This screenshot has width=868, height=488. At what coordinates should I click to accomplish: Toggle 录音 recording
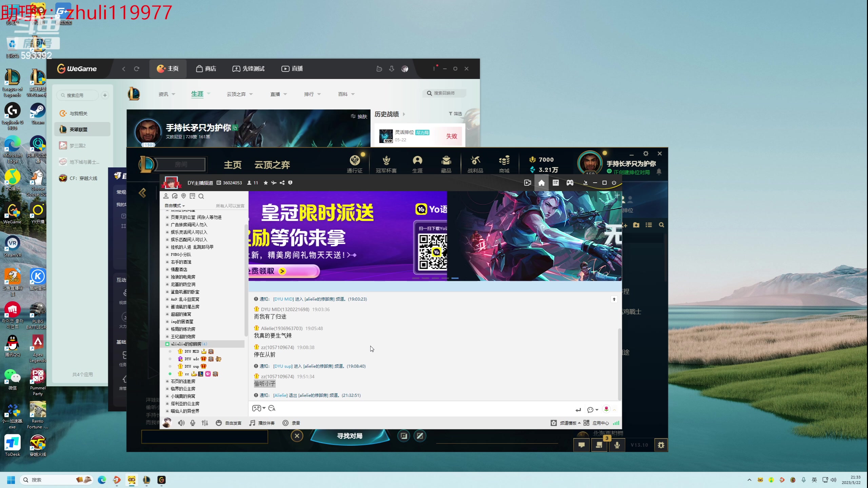point(292,423)
